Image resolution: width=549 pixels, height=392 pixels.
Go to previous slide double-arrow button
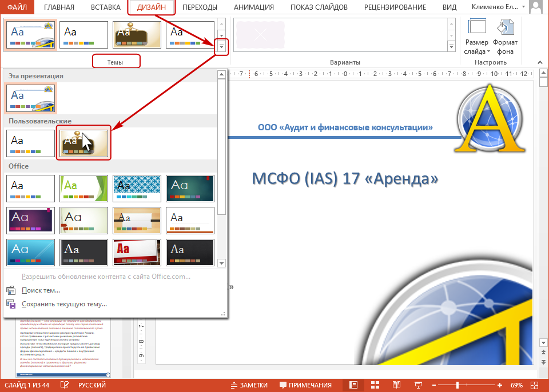click(x=543, y=352)
